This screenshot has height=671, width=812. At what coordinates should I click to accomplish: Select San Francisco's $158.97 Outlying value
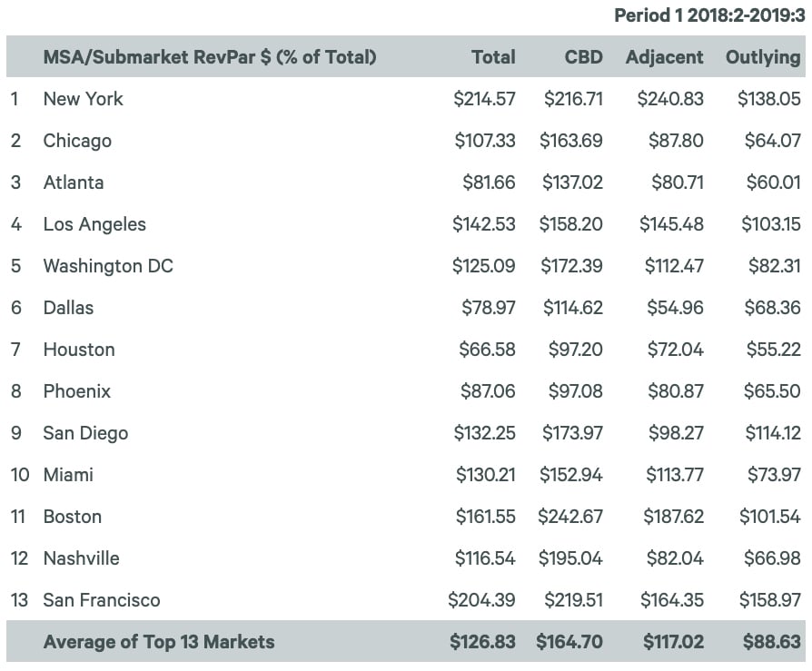pyautogui.click(x=768, y=600)
